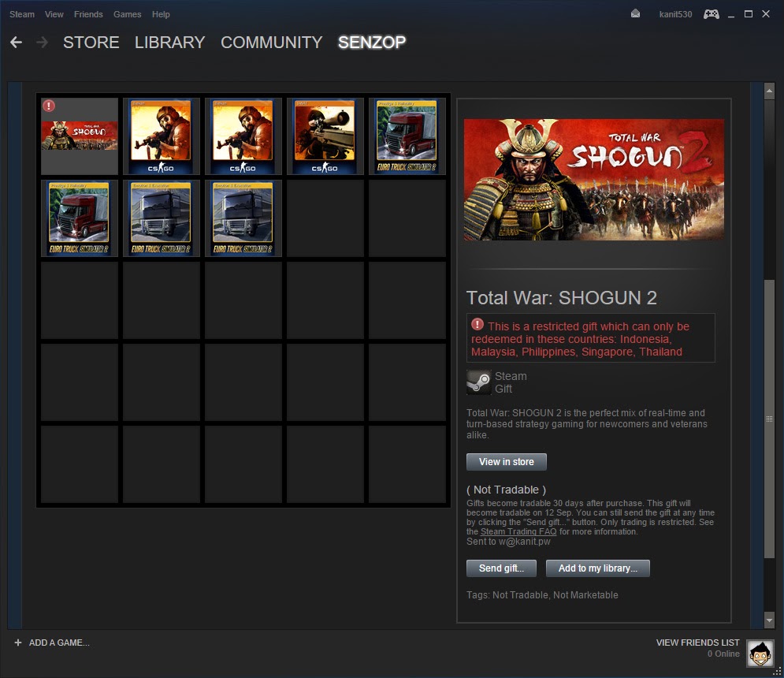Click the red warning badge on the SHOGUN item
784x678 pixels.
49,106
